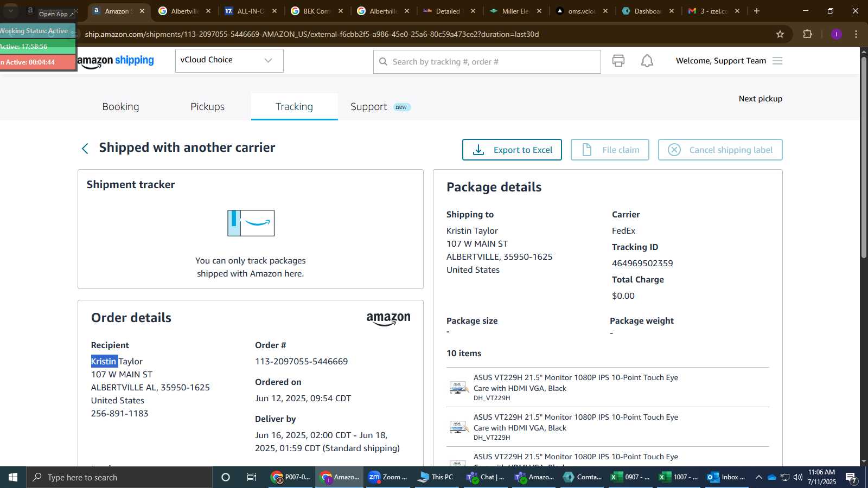The width and height of the screenshot is (868, 488).
Task: Close the ALL-IN-O browser tab
Action: point(275,11)
